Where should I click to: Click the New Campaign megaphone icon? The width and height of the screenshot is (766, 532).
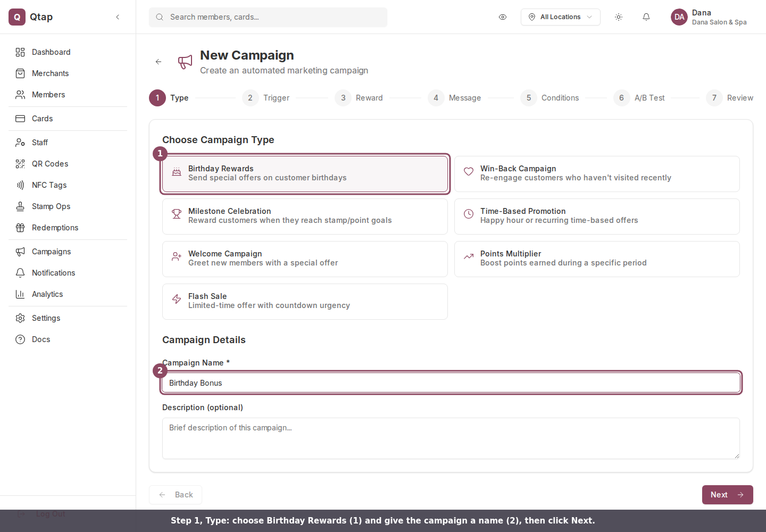pyautogui.click(x=185, y=62)
